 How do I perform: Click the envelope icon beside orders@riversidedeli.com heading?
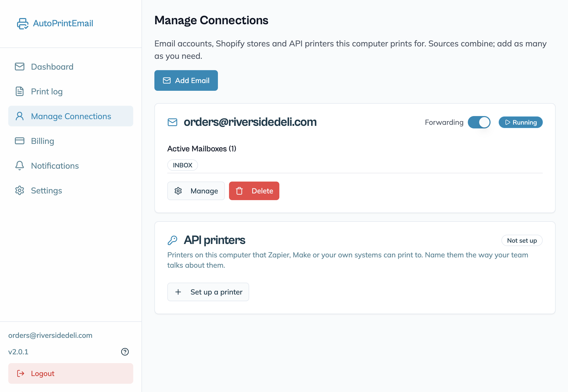click(172, 122)
